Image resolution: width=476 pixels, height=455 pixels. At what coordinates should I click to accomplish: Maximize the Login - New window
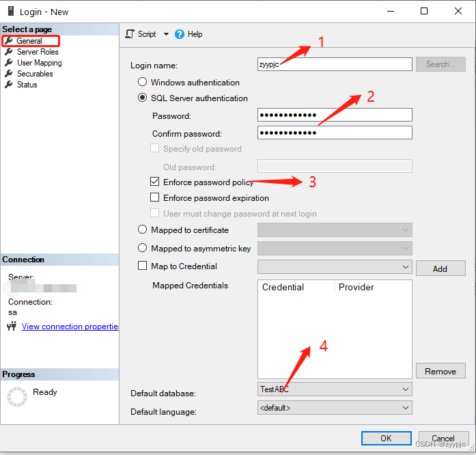tap(424, 11)
